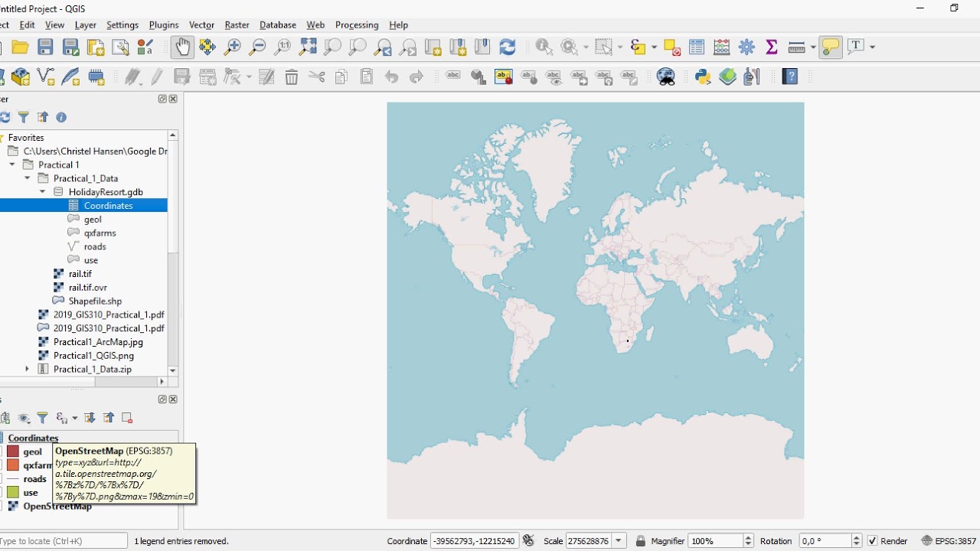Open the Python console icon
The width and height of the screenshot is (980, 551).
pos(703,77)
